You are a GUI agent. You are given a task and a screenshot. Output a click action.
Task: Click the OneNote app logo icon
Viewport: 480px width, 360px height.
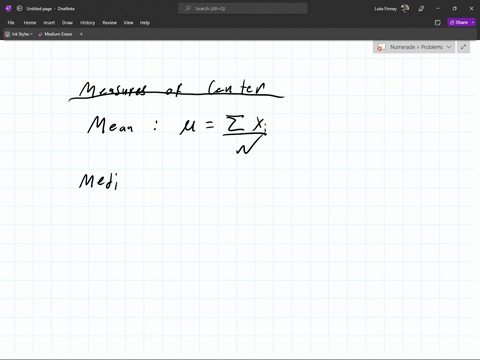click(9, 9)
